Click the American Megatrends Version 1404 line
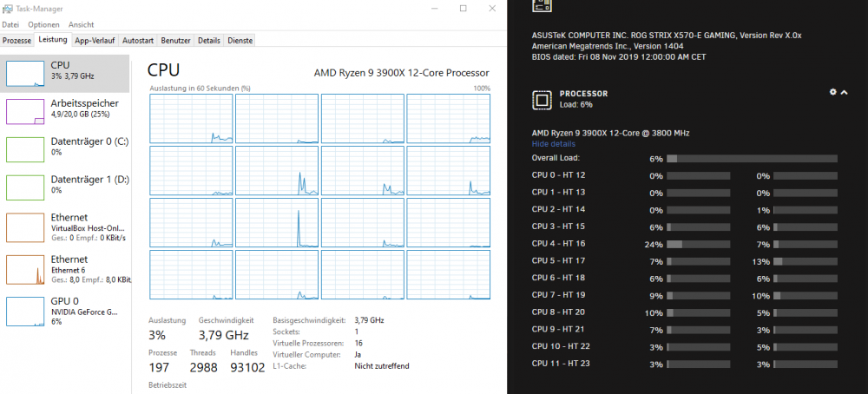This screenshot has height=394, width=868. tap(608, 47)
